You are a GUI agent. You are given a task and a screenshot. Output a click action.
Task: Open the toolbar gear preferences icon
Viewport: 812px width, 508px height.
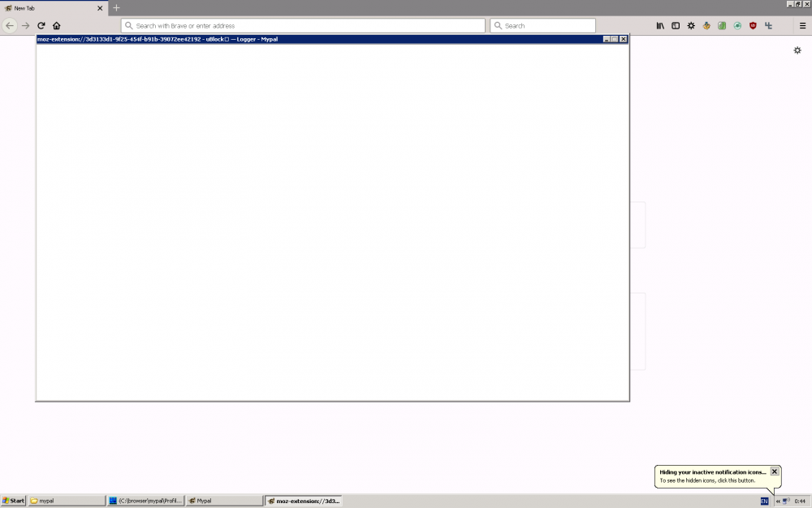tap(691, 25)
